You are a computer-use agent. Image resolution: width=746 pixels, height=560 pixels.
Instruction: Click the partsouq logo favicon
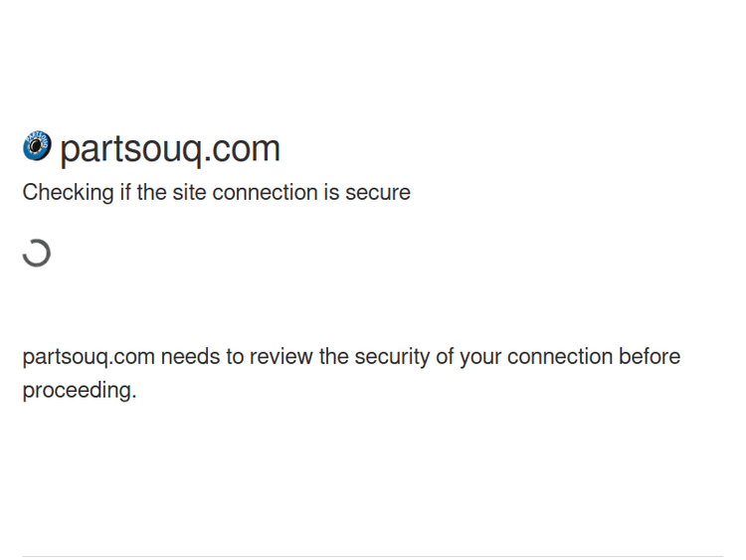(x=37, y=146)
